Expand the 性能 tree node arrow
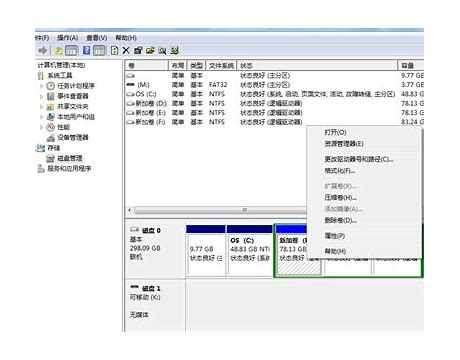 (x=42, y=127)
